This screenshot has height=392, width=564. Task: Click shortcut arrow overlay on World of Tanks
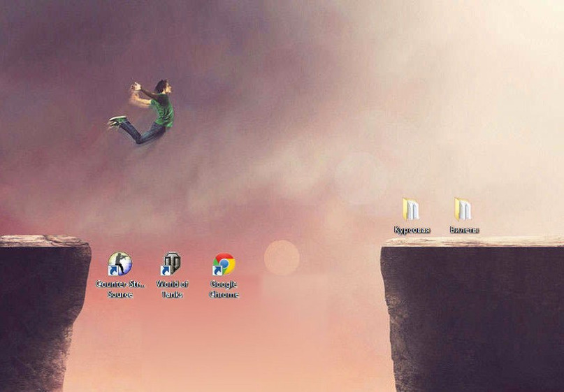pos(165,271)
